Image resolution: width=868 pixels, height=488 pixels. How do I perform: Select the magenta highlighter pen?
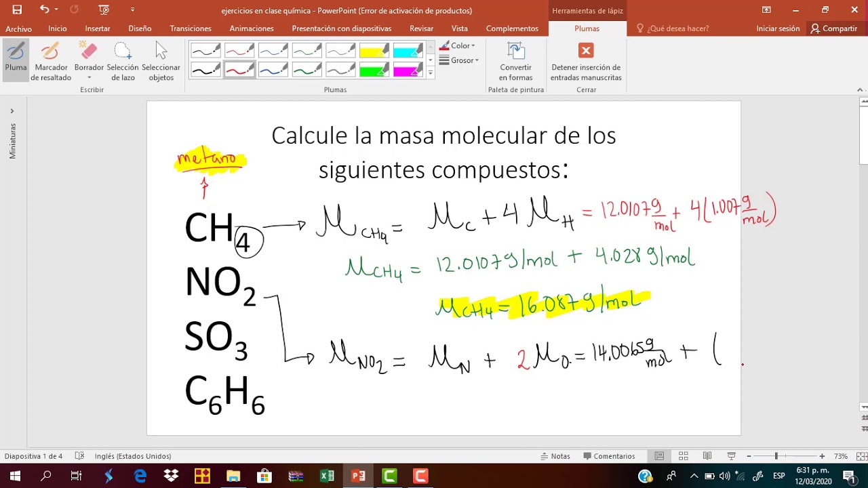(408, 69)
